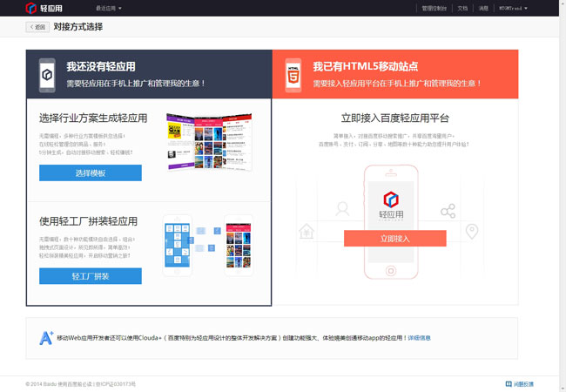Click the user profile outline icon
The width and height of the screenshot is (566, 392).
[x=342, y=208]
